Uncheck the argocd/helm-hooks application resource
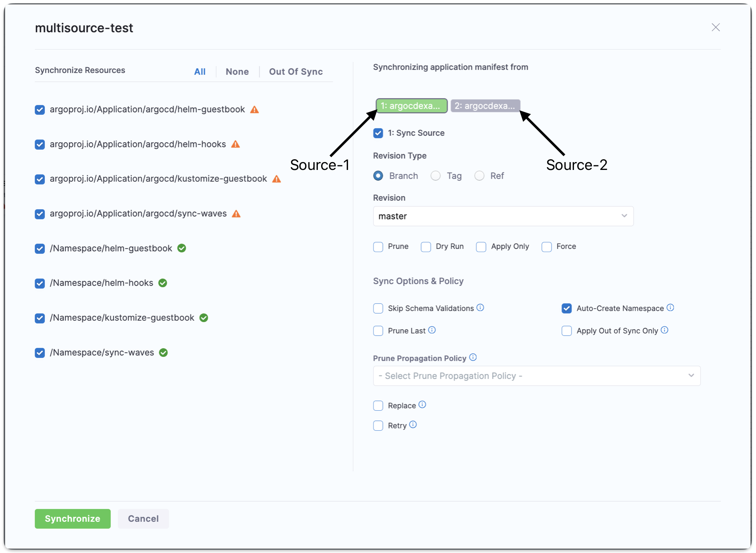The height and width of the screenshot is (553, 756). [x=40, y=144]
